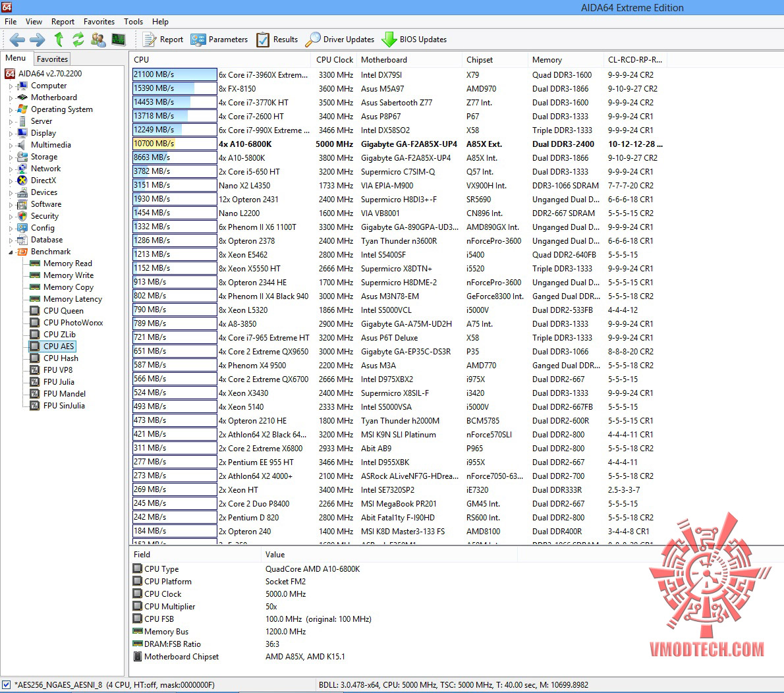The image size is (784, 693).
Task: Open the Favorites menu
Action: coord(99,22)
